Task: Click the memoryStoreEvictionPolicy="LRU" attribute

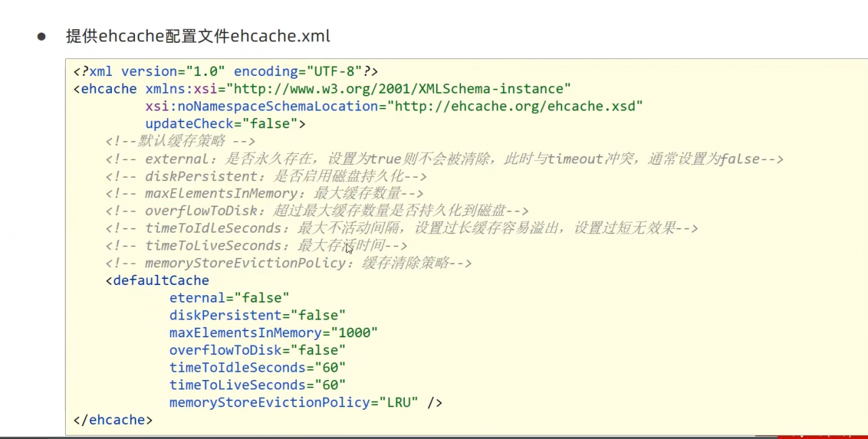Action: tap(294, 402)
